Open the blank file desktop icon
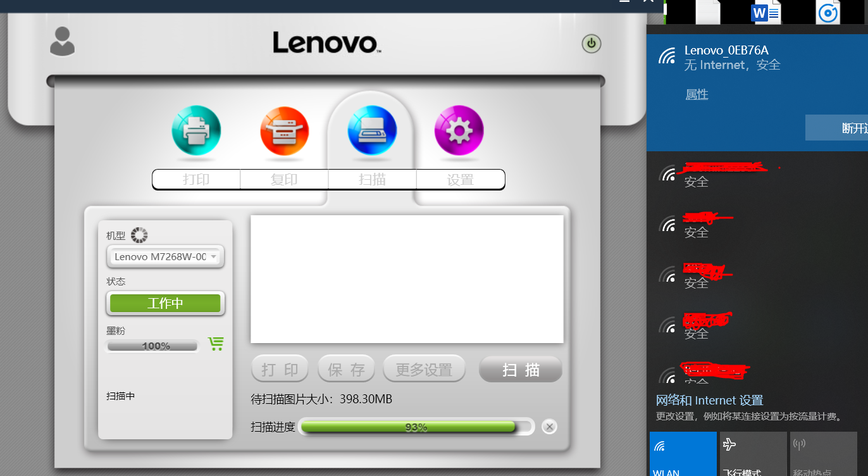868x476 pixels. tap(708, 12)
